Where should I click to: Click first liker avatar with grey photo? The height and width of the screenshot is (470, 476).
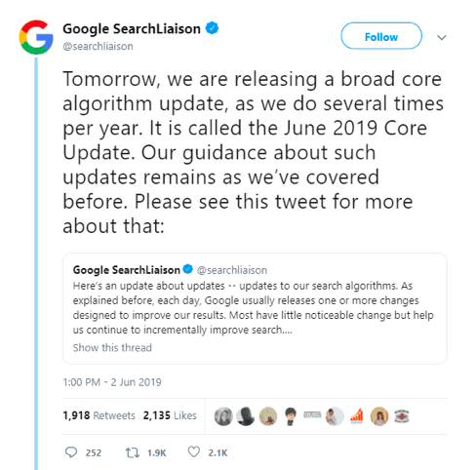tap(223, 416)
